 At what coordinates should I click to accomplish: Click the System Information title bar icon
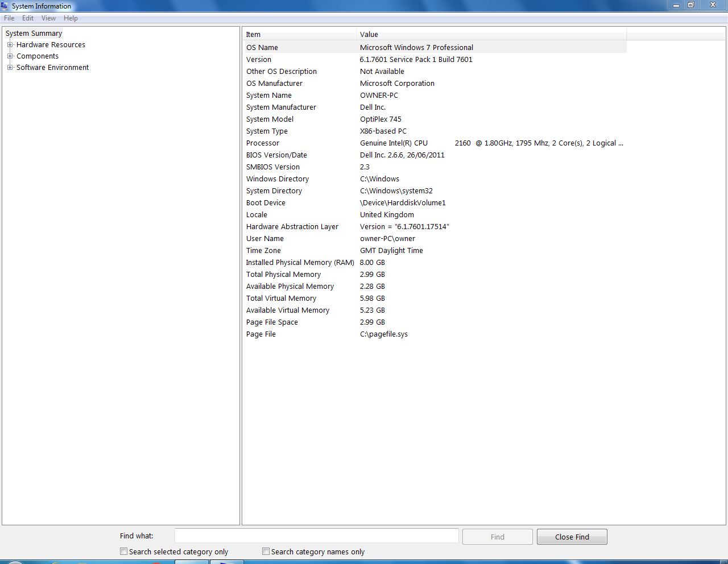[x=5, y=6]
